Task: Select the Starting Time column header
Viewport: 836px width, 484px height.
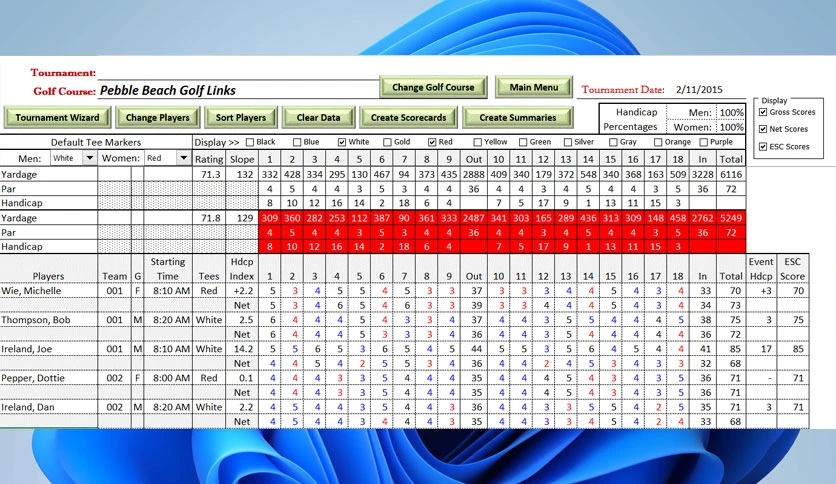Action: 168,269
